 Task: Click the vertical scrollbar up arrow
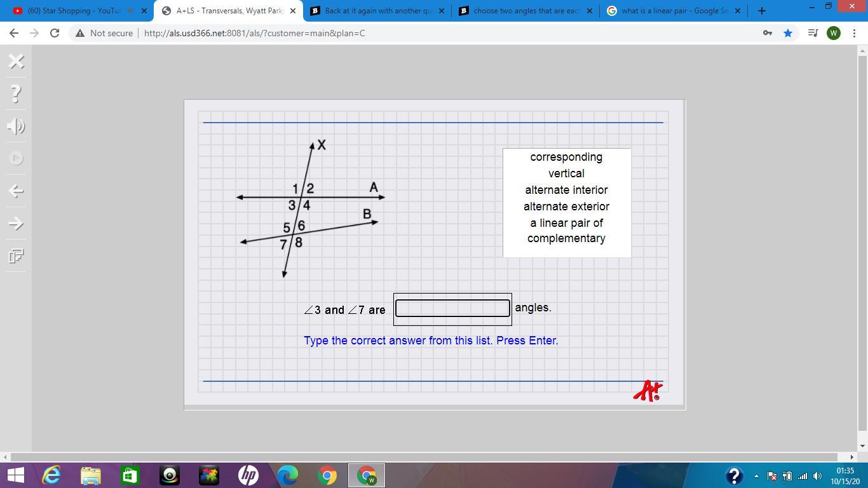click(862, 50)
